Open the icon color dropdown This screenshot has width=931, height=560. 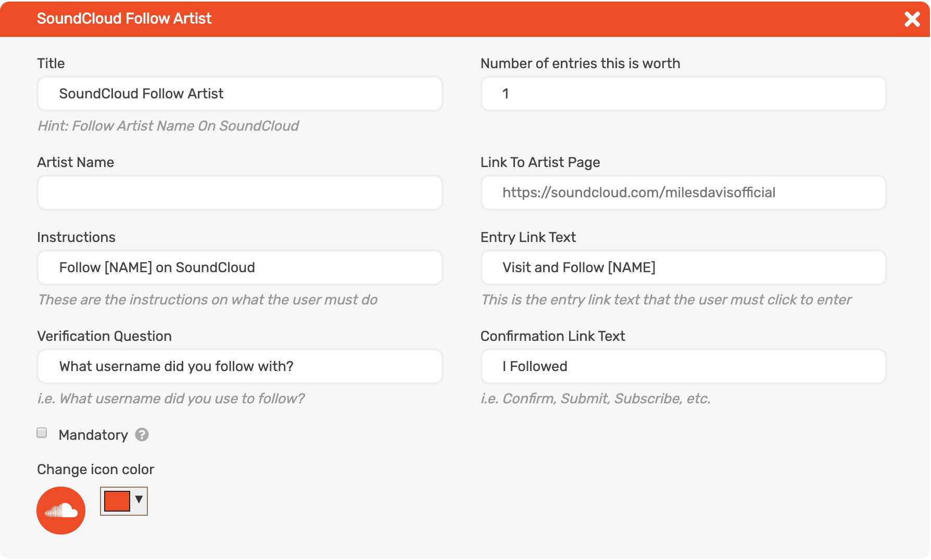pyautogui.click(x=138, y=501)
